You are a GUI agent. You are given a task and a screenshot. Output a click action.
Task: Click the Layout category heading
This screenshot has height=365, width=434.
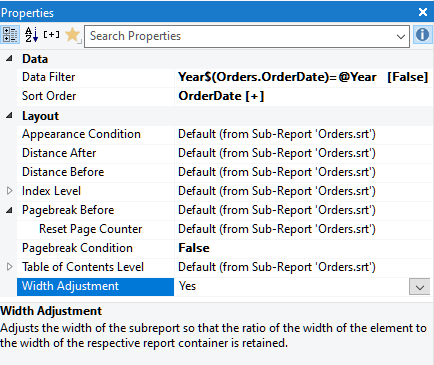[40, 116]
